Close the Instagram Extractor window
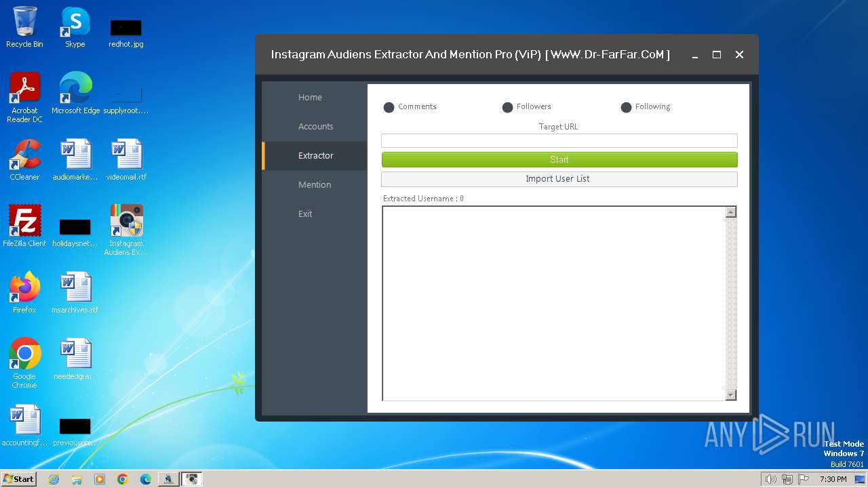This screenshot has width=868, height=488. click(740, 55)
